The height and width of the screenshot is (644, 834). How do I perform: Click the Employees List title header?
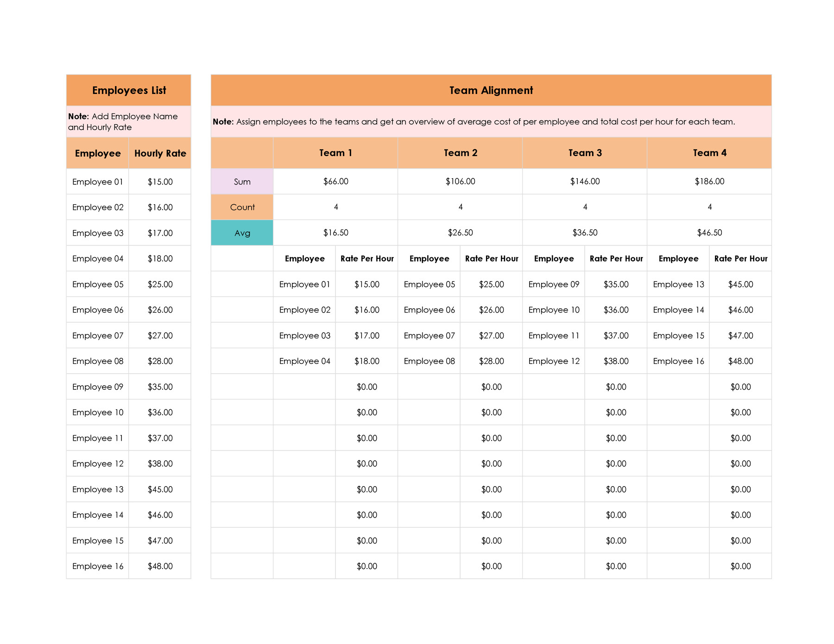click(128, 90)
